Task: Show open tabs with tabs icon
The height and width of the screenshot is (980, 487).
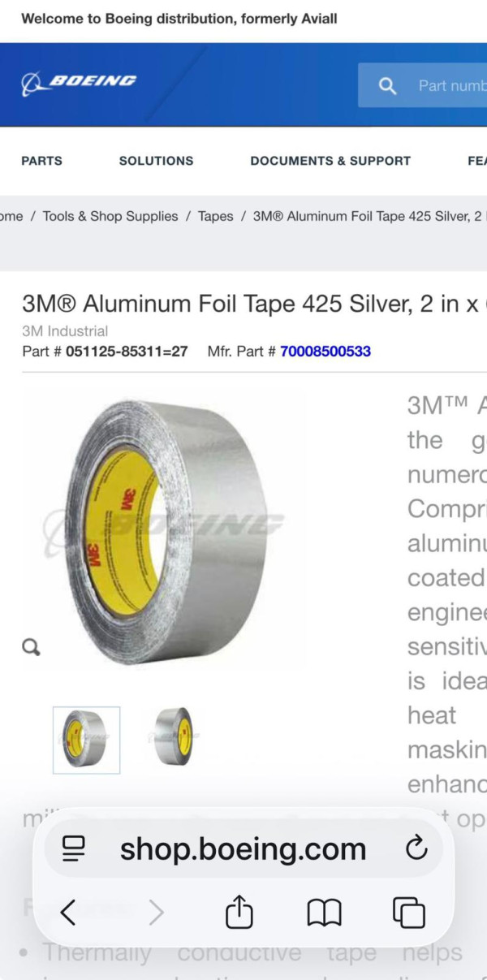Action: 408,913
